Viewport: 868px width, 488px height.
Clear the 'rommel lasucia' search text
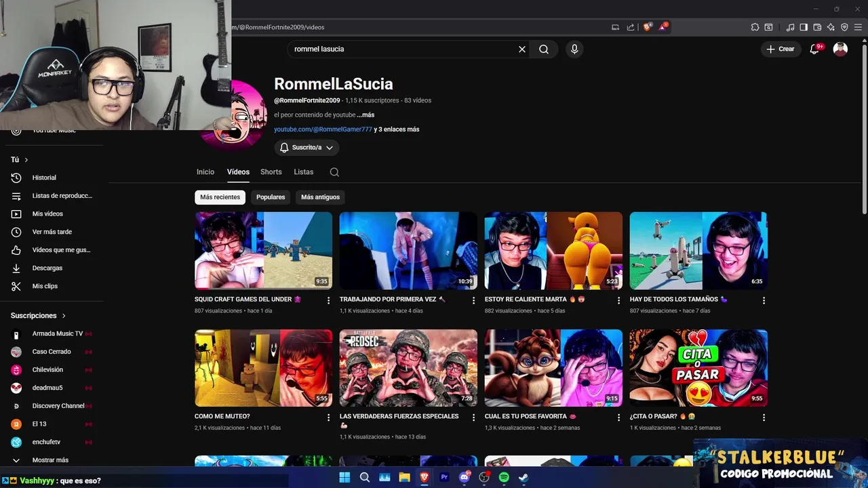click(x=522, y=49)
